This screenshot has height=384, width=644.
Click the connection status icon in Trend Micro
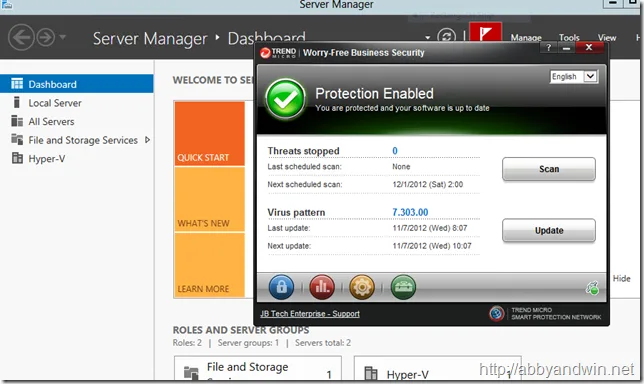point(592,288)
